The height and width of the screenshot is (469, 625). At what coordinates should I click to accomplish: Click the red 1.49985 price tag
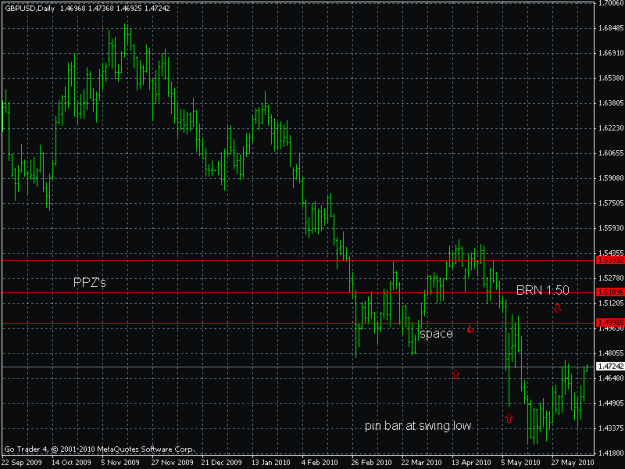[x=610, y=322]
